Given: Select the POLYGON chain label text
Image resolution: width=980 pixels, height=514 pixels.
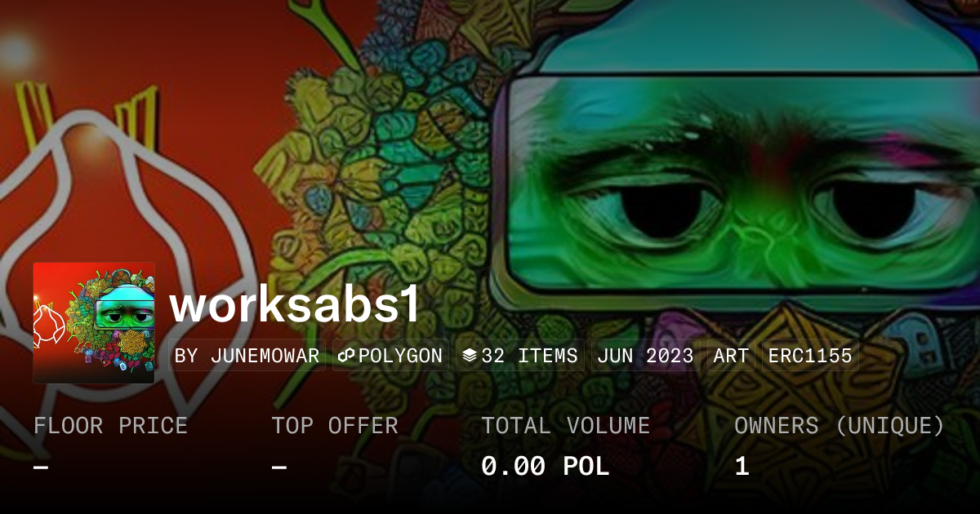Looking at the screenshot, I should (x=400, y=356).
